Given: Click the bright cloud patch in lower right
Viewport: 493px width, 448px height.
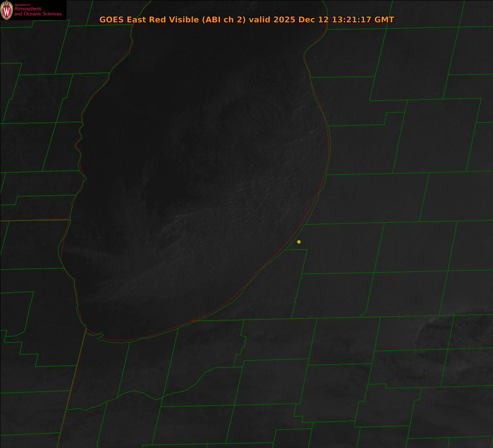Looking at the screenshot, I should (x=452, y=329).
